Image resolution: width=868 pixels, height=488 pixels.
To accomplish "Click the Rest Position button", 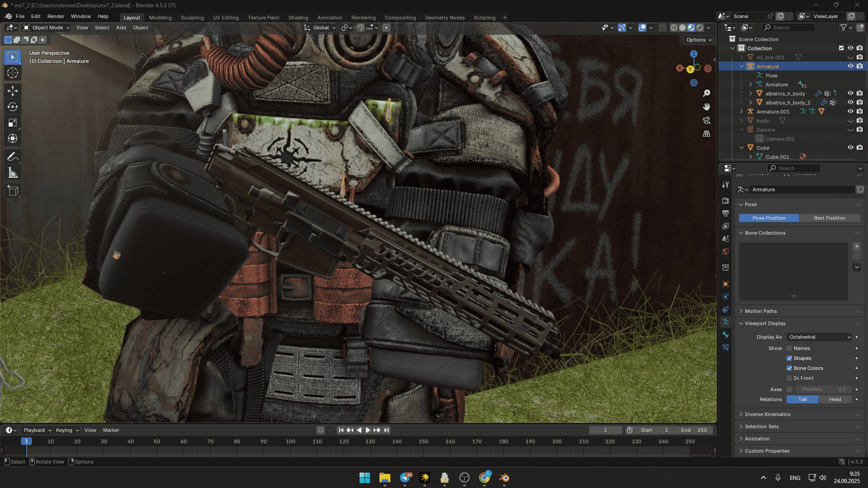I will coord(830,218).
